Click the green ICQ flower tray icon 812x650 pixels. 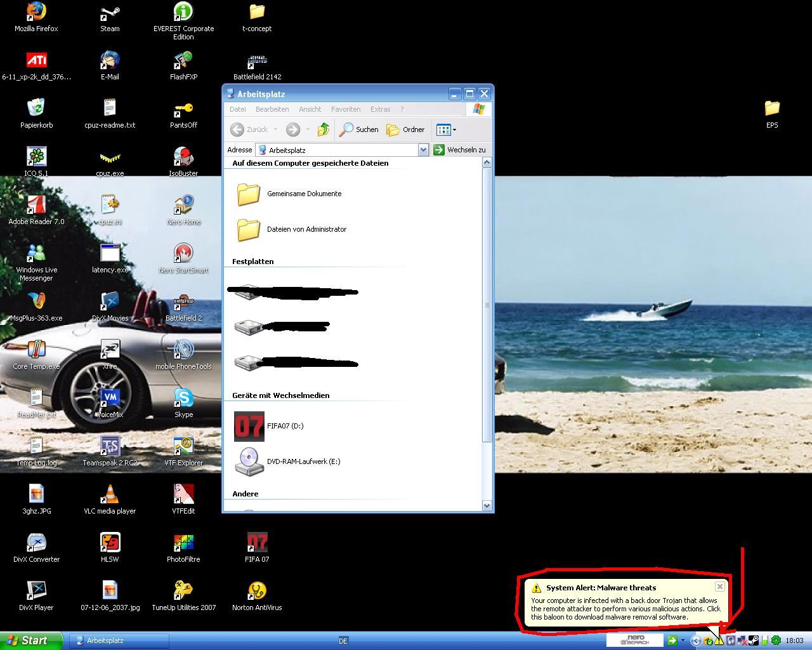(x=776, y=641)
